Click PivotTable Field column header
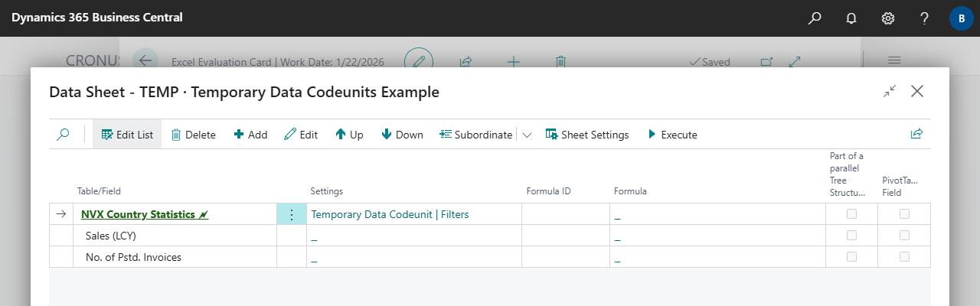 click(900, 187)
